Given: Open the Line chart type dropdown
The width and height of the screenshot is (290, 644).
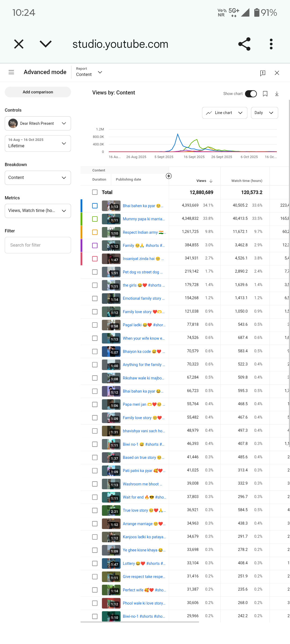Looking at the screenshot, I should click(x=224, y=113).
